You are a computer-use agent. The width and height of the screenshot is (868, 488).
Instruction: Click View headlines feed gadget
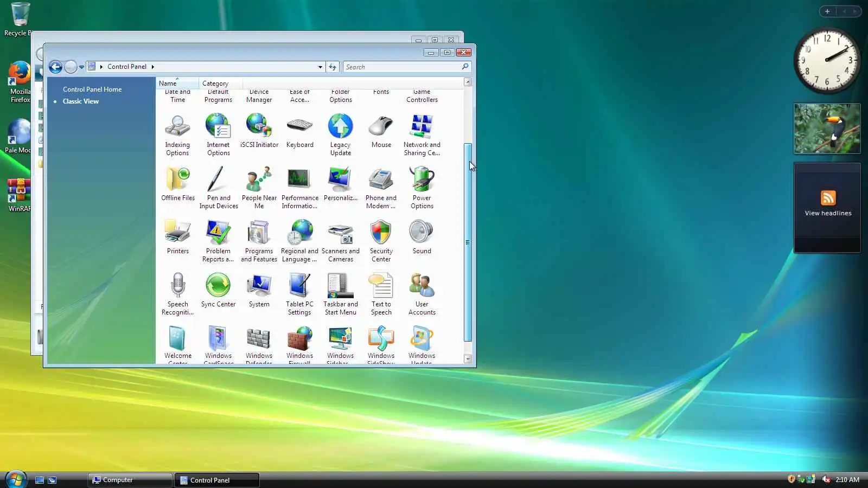[x=828, y=208]
